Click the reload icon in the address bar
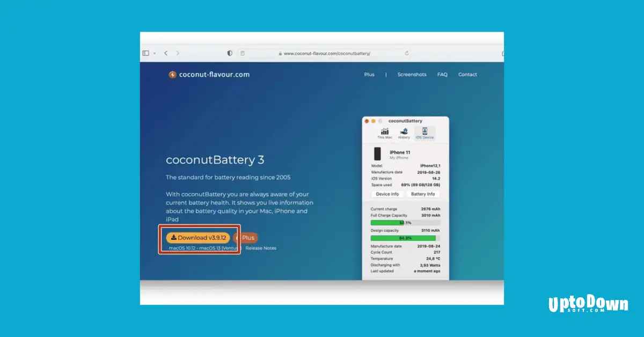Image resolution: width=644 pixels, height=337 pixels. [x=406, y=53]
